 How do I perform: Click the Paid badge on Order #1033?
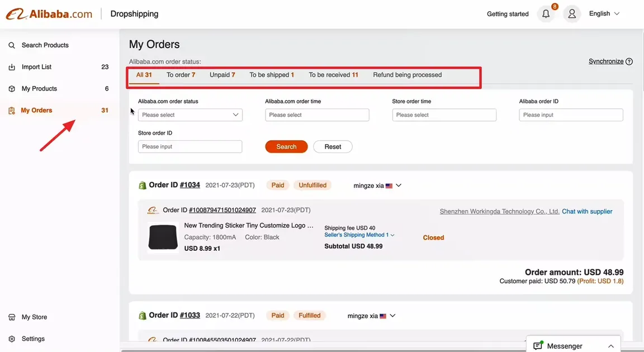278,316
